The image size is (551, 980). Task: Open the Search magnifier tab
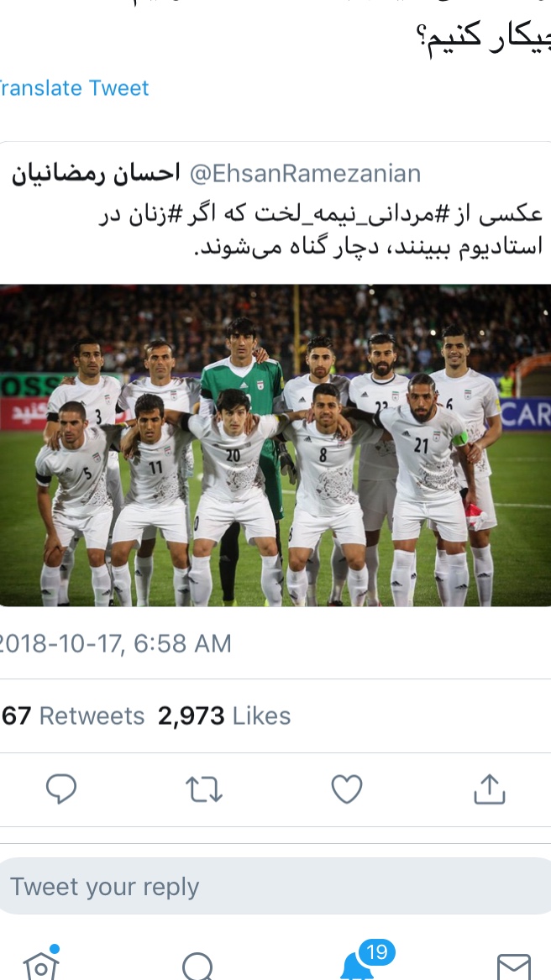click(x=198, y=966)
